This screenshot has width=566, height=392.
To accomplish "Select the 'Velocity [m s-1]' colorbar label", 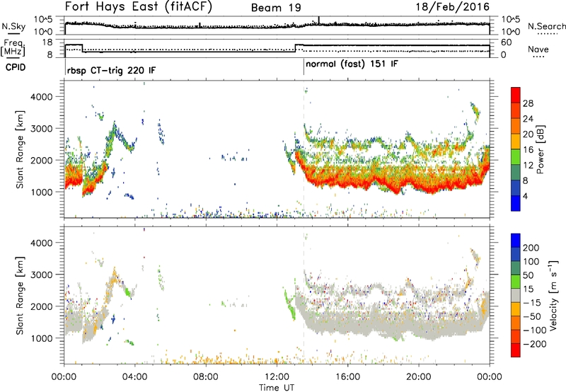I will click(553, 295).
